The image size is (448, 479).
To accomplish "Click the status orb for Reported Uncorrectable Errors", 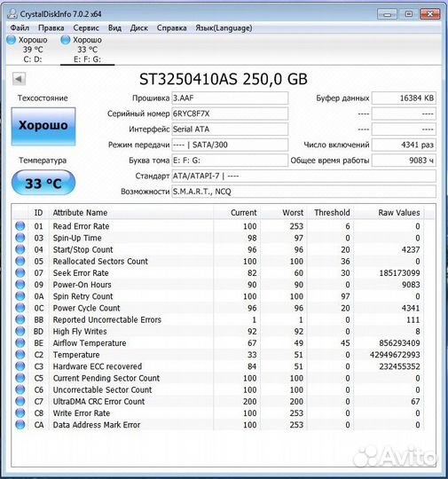I will (x=20, y=319).
